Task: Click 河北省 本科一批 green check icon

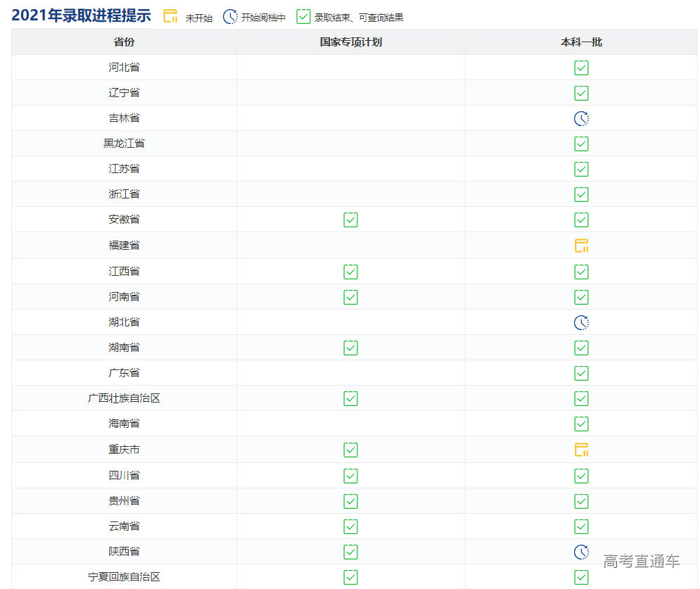Action: tap(581, 68)
